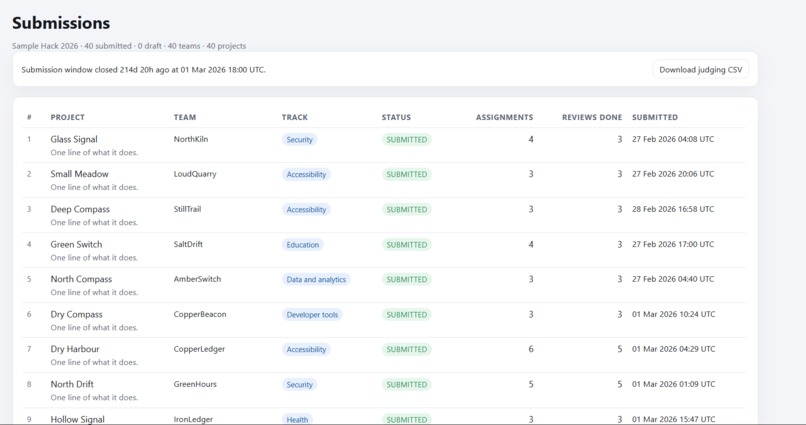Click the Security tag for North Drift
Screen dimensions: 806x425
[x=299, y=384]
